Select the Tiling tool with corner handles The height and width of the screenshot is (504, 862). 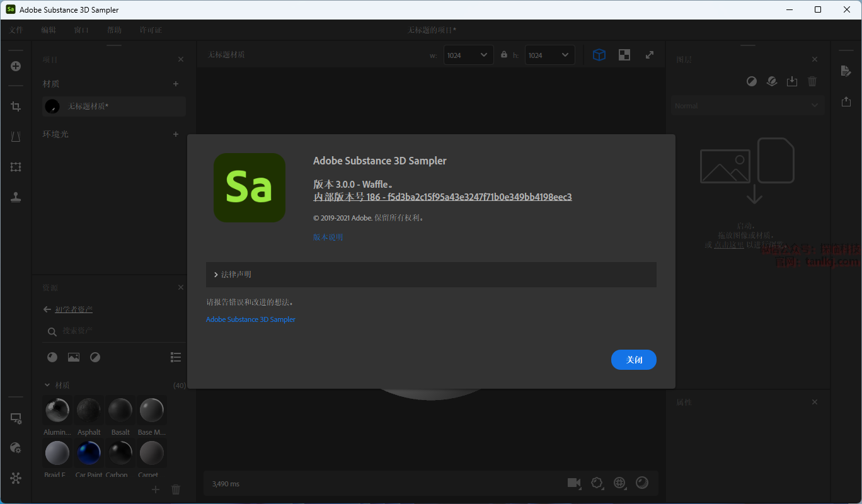pos(16,167)
